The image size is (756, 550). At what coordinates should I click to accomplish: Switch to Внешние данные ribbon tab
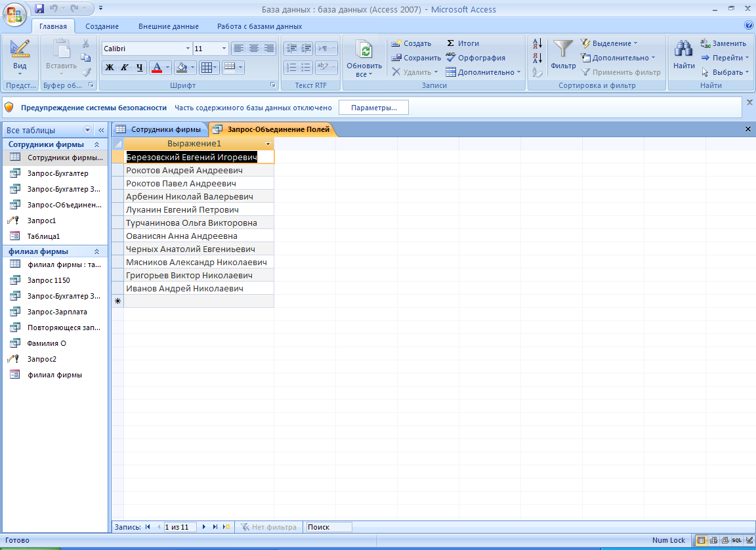[168, 26]
